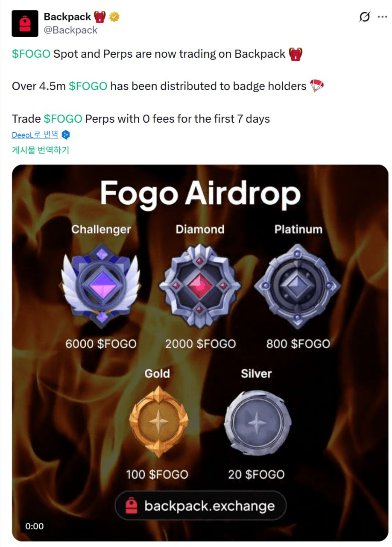The width and height of the screenshot is (392, 547).
Task: Click '게시물 번역하기' translate post button
Action: point(41,150)
